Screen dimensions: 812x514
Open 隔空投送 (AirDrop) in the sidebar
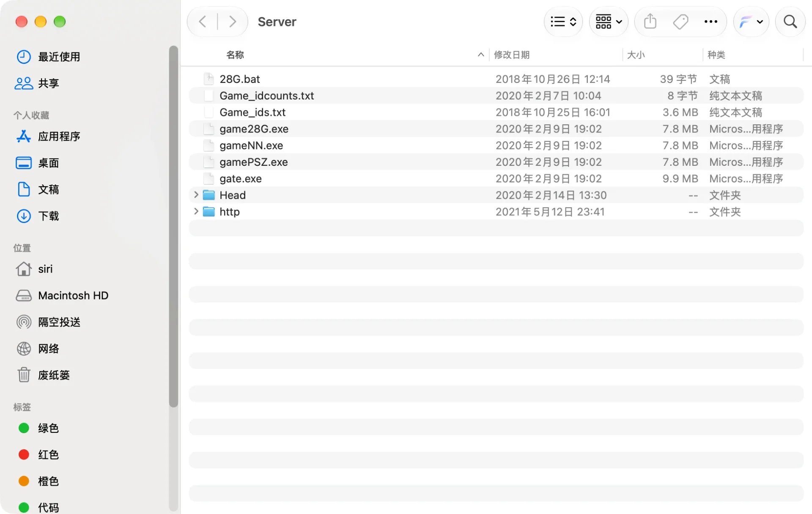(48, 322)
